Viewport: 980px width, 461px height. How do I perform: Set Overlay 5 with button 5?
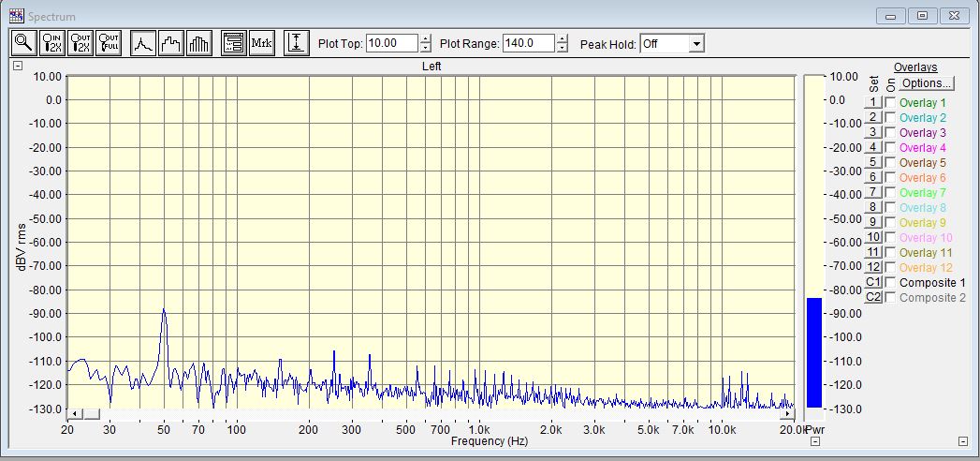[x=873, y=163]
